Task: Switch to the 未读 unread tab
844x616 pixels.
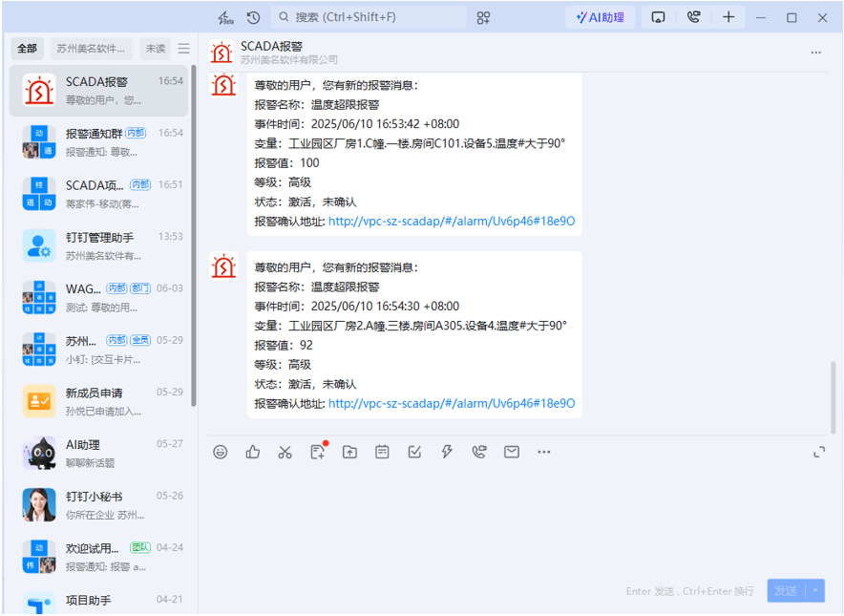Action: coord(155,49)
